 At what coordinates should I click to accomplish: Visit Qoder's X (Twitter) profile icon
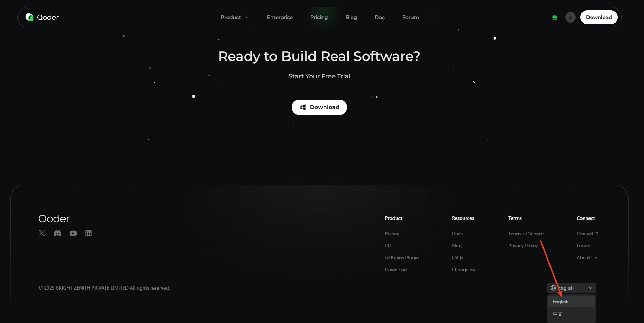click(42, 233)
